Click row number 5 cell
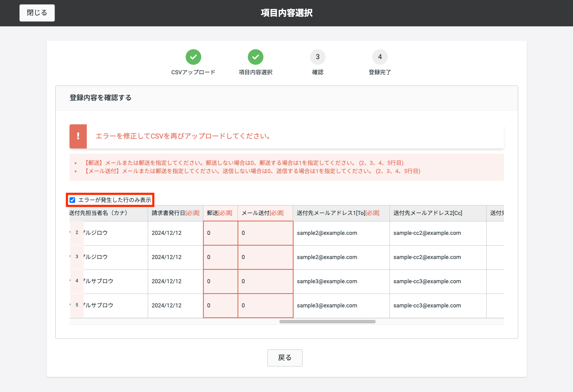 77,305
